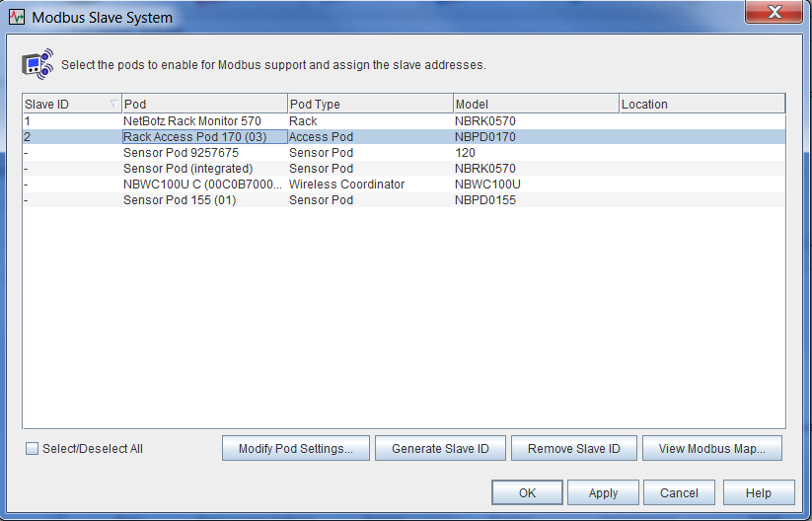The width and height of the screenshot is (812, 521).
Task: Sort by the Location column header
Action: click(702, 104)
